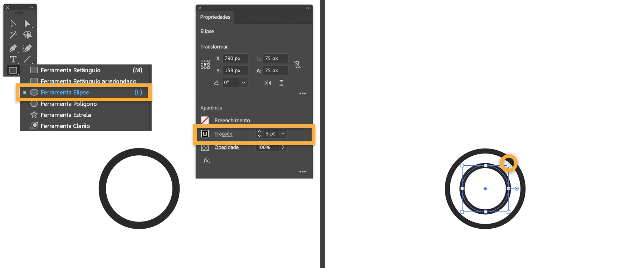Flip the ellipse horizontally
644x268 pixels.
coord(268,83)
